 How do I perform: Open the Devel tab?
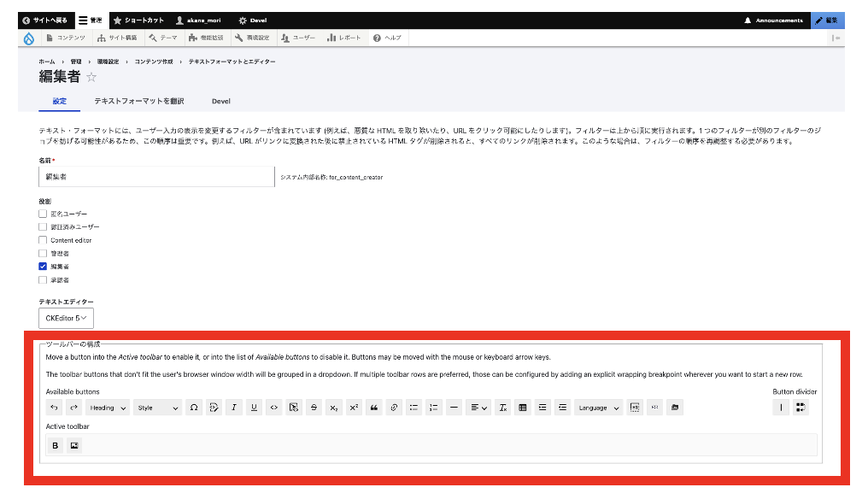click(221, 101)
